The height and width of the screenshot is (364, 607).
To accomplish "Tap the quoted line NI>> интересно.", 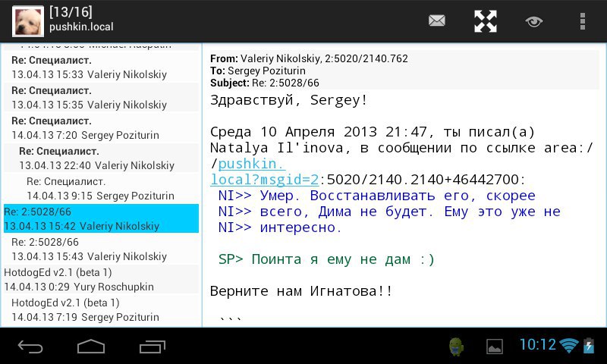I will click(280, 227).
